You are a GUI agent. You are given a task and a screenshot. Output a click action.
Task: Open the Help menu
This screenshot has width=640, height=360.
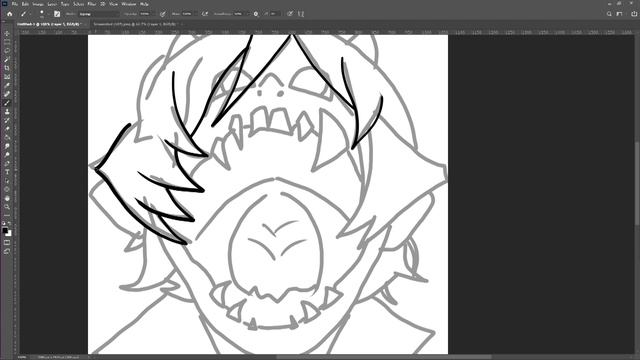pyautogui.click(x=144, y=4)
